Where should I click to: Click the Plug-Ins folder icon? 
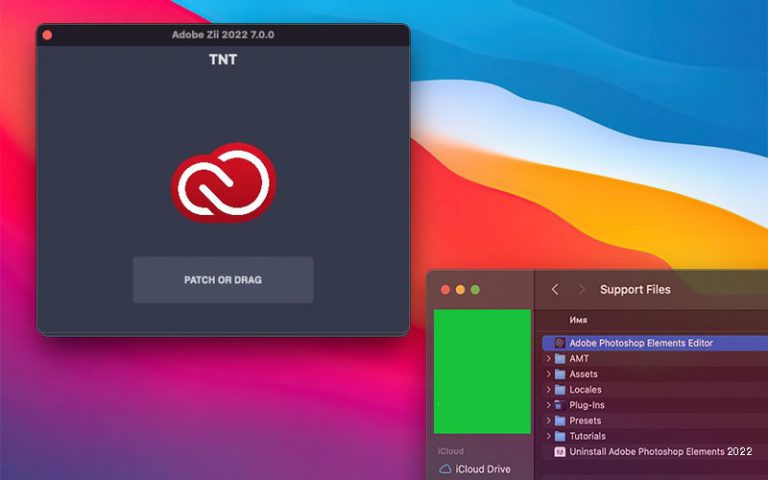point(560,405)
